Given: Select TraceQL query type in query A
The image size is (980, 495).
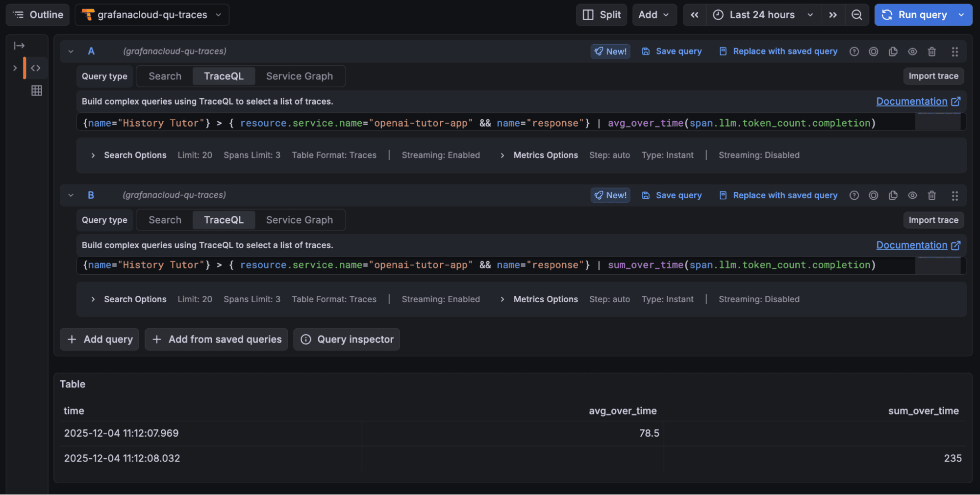Looking at the screenshot, I should (x=224, y=76).
